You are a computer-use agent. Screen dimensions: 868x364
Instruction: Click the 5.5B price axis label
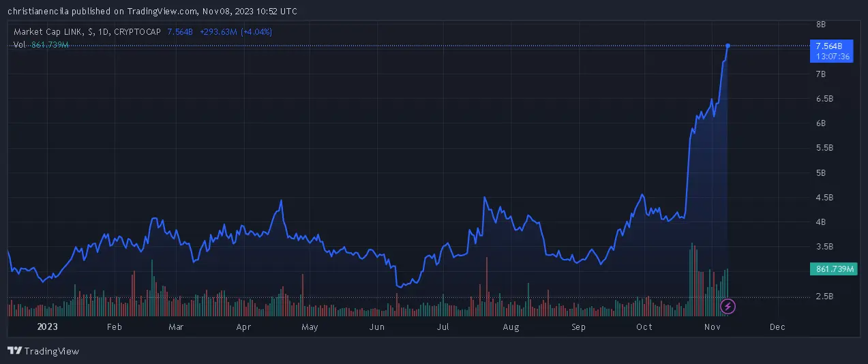tap(824, 148)
